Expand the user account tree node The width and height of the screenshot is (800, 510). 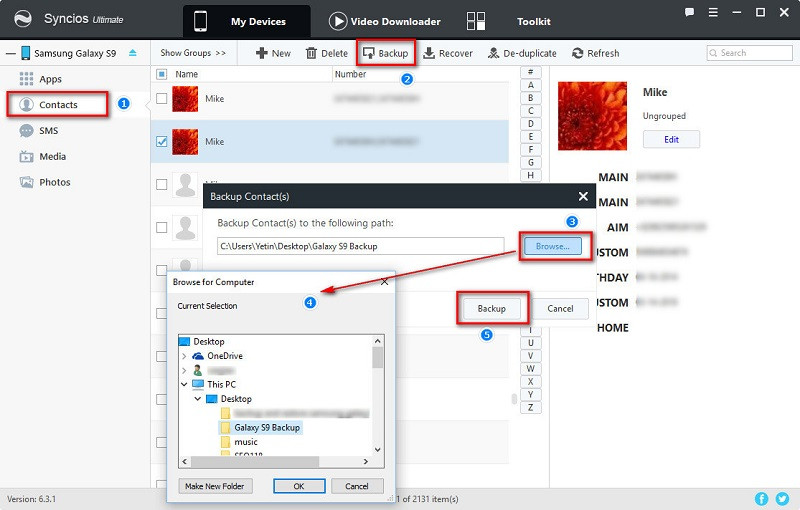click(184, 370)
